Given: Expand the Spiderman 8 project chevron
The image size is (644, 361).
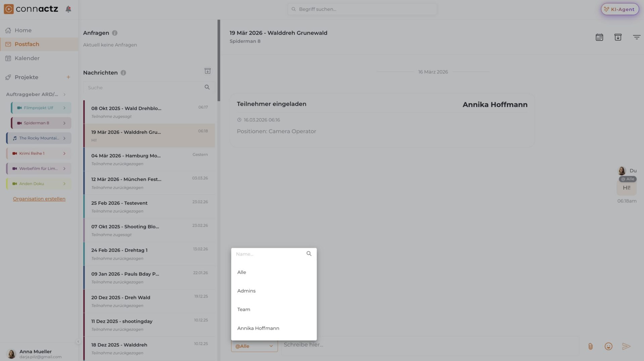Looking at the screenshot, I should coord(64,123).
